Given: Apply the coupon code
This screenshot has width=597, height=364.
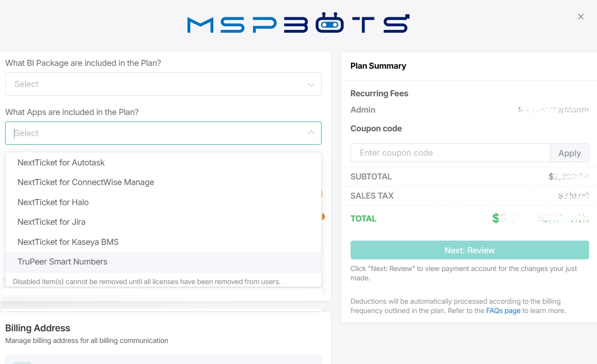Looking at the screenshot, I should [569, 153].
